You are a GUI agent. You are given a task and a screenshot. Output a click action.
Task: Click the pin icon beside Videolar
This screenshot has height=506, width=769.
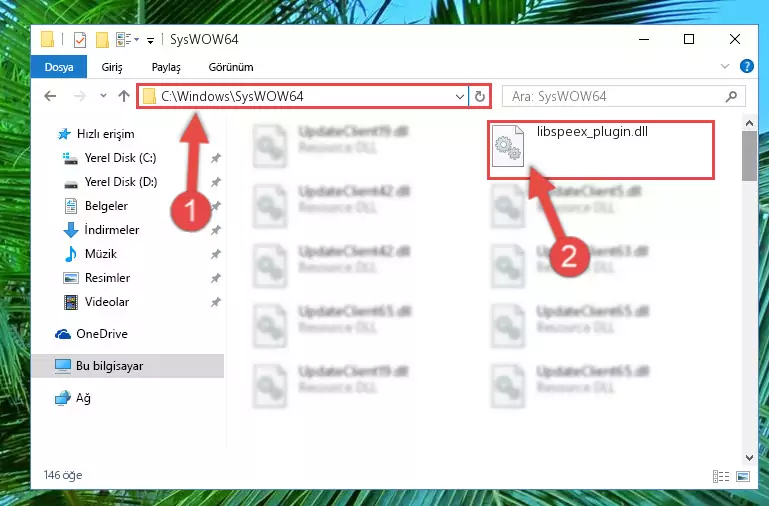[x=215, y=302]
